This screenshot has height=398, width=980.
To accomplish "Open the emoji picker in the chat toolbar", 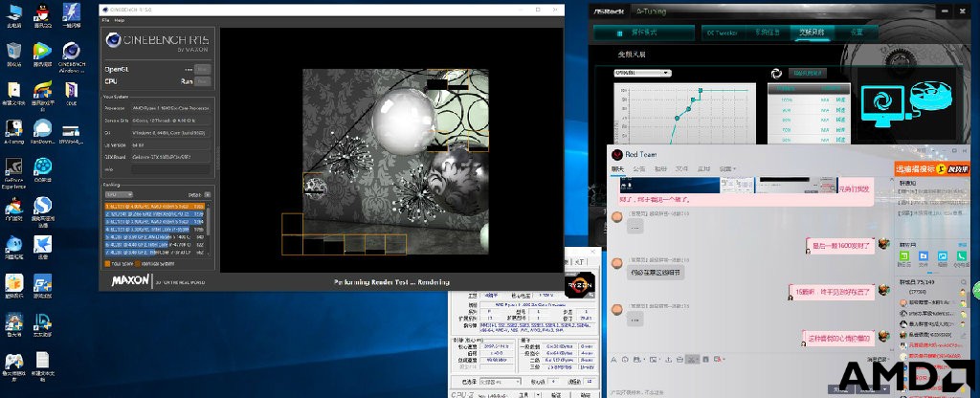I will tap(624, 360).
